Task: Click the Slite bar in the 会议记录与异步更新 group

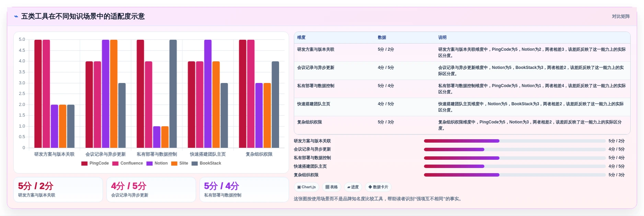Action: (x=114, y=94)
